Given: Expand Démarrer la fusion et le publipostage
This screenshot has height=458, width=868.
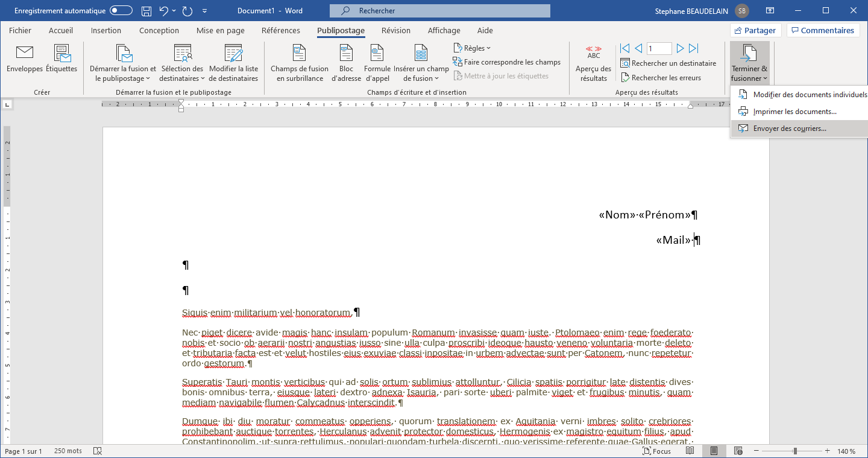Looking at the screenshot, I should [123, 63].
